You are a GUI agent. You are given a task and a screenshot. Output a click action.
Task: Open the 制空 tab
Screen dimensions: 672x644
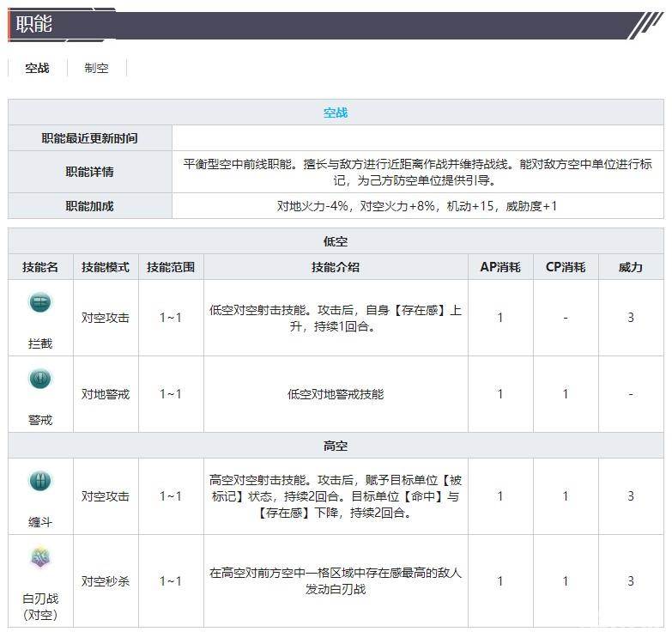(96, 68)
